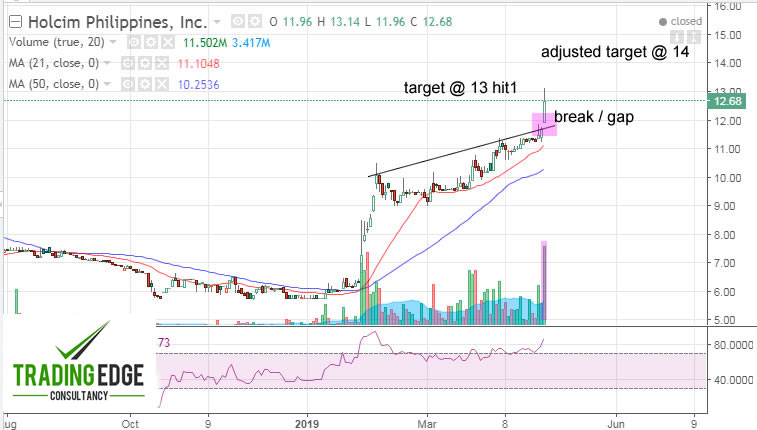
Task: Click the volume average value 3.417M
Action: pyautogui.click(x=251, y=42)
